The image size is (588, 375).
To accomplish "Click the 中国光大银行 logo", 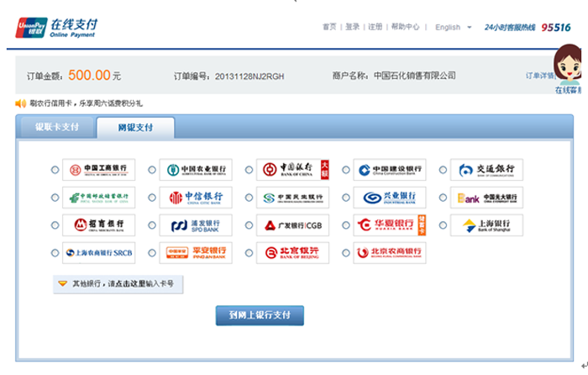I will [x=486, y=198].
